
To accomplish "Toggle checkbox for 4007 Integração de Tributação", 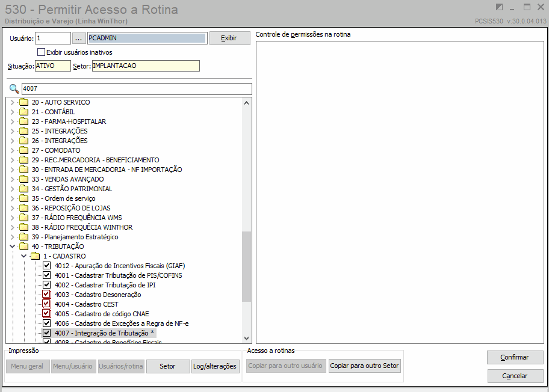I will (46, 333).
